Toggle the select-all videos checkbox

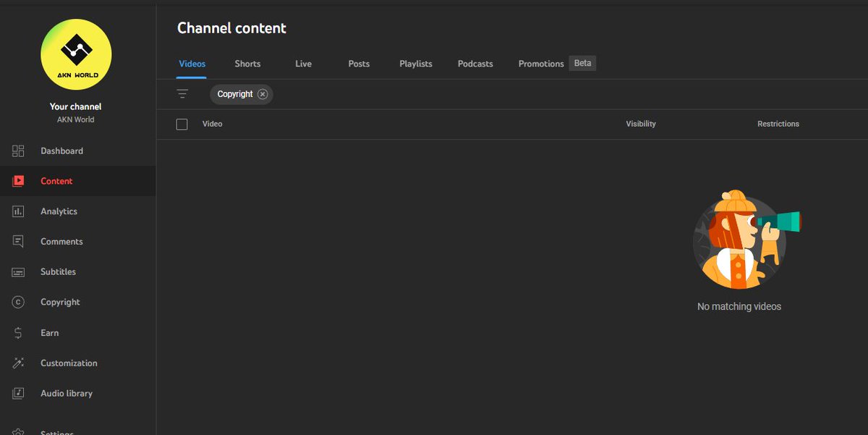coord(182,124)
